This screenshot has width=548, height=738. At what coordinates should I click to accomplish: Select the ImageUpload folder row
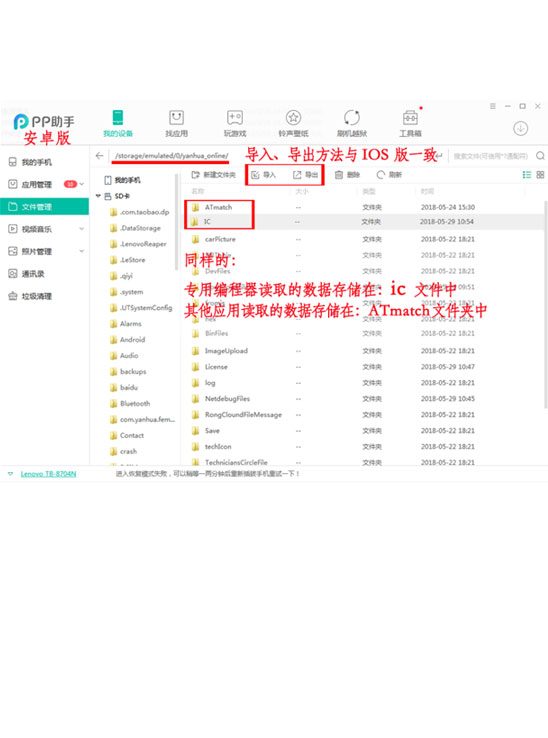coord(365,351)
